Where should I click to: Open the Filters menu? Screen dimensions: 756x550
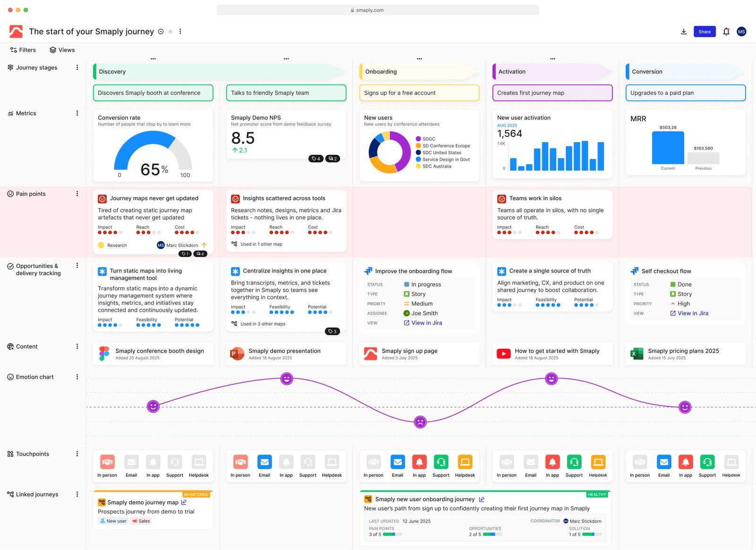(x=23, y=50)
